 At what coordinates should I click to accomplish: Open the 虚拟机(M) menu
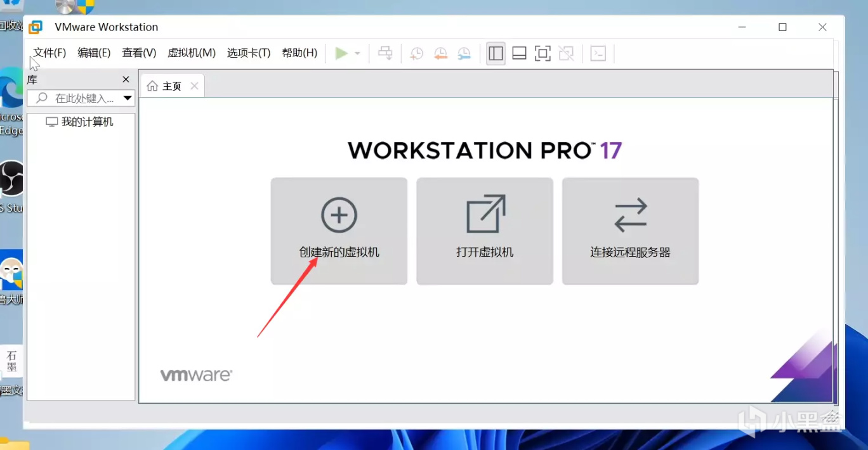coord(192,53)
